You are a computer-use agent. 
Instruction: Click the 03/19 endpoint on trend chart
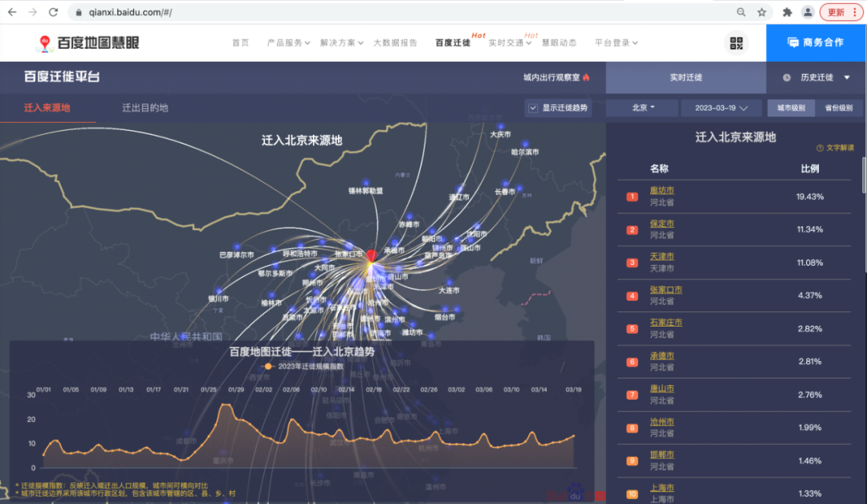(x=573, y=436)
